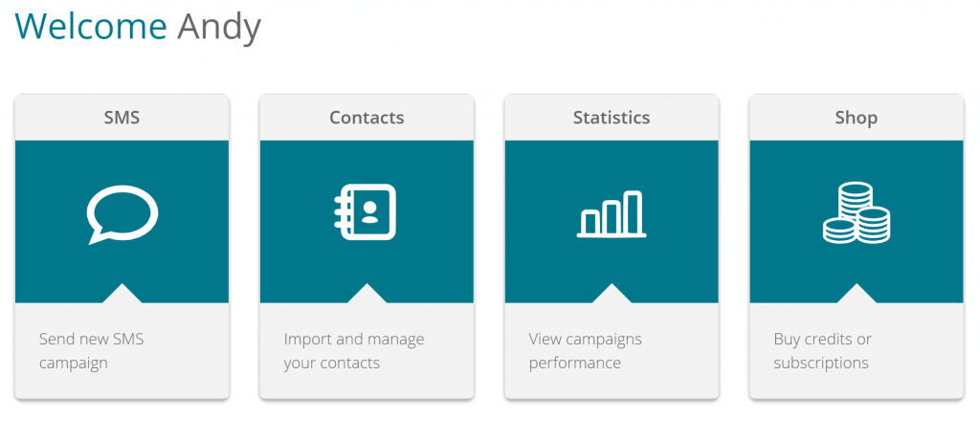Click "Buy credits or subscriptions" text

822,351
